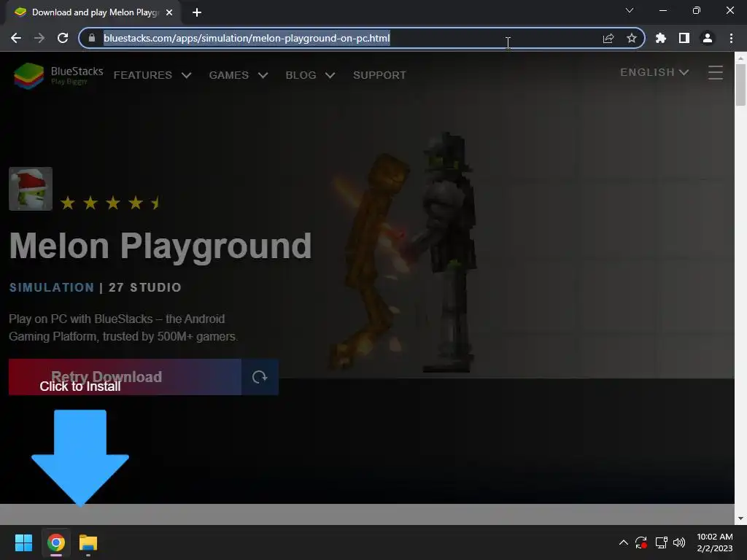747x560 pixels.
Task: View site security lock information
Action: [x=92, y=38]
